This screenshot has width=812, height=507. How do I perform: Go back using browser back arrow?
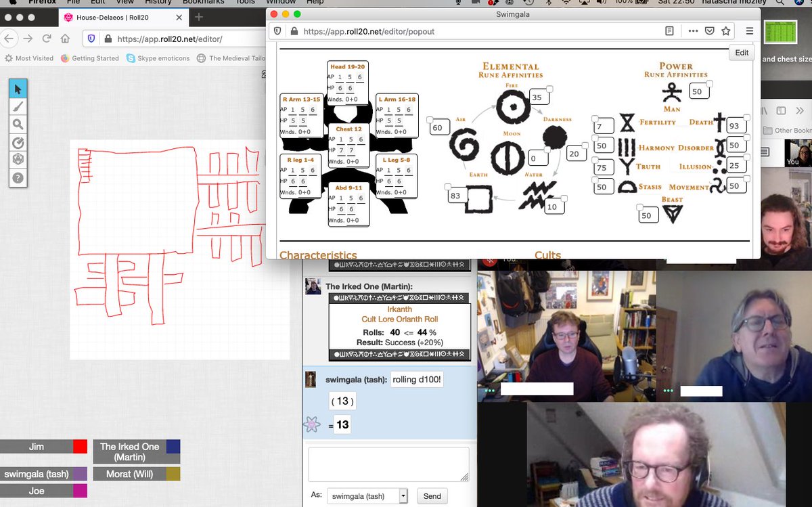click(x=9, y=39)
